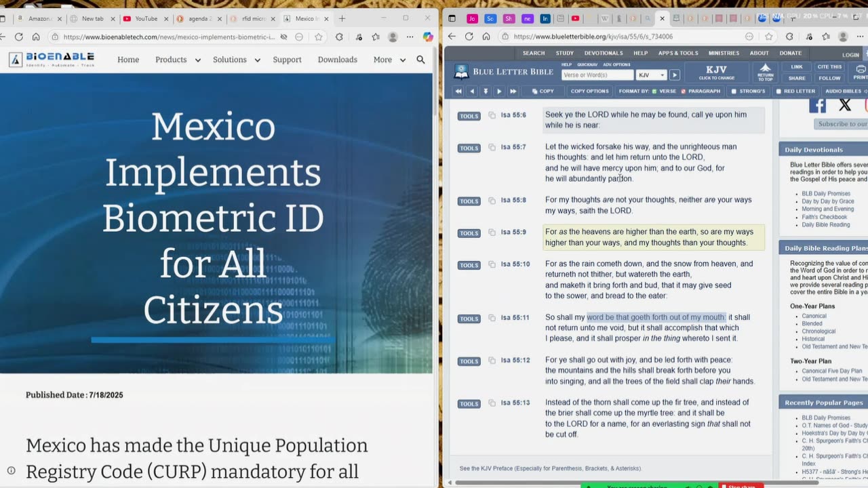This screenshot has height=488, width=868.
Task: Open Tools menu for Isa 55:10
Action: (469, 265)
